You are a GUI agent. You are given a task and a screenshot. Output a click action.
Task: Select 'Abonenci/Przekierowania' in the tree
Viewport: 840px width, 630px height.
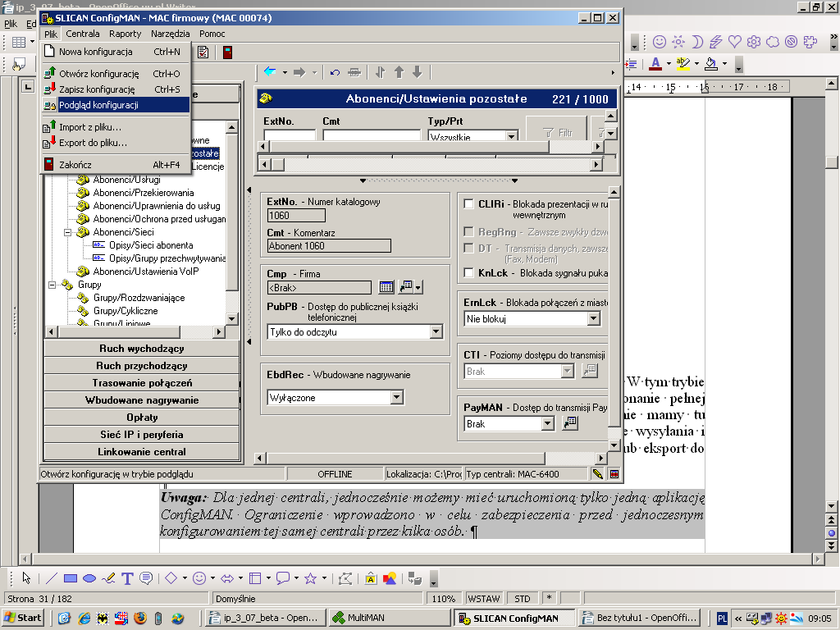pyautogui.click(x=143, y=193)
